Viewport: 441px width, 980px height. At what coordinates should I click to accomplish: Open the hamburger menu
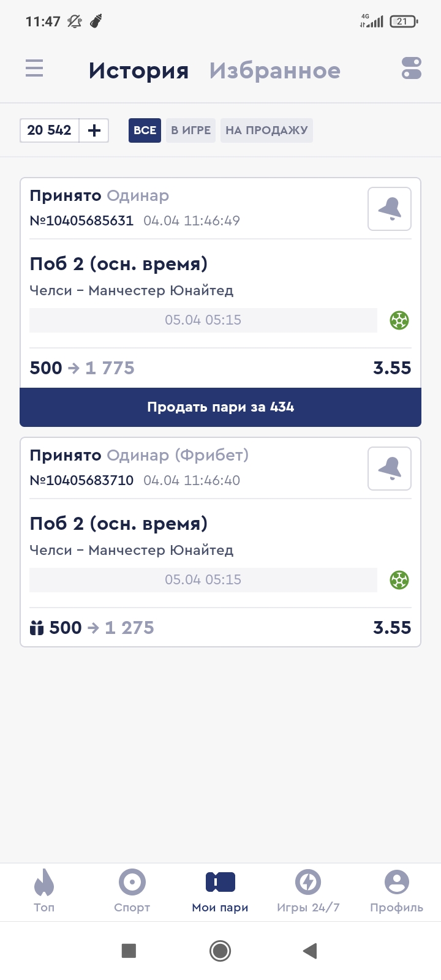pos(34,68)
